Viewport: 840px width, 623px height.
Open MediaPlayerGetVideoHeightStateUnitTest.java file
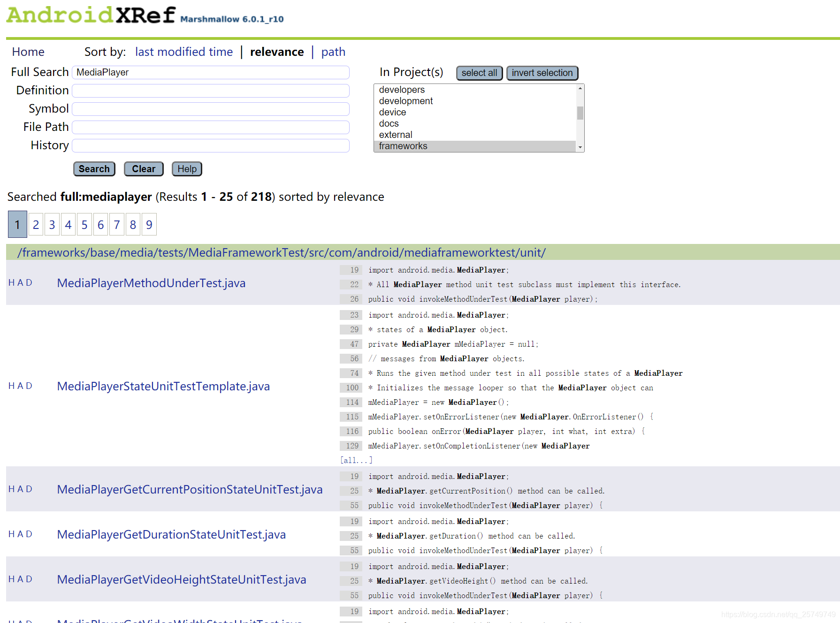182,579
